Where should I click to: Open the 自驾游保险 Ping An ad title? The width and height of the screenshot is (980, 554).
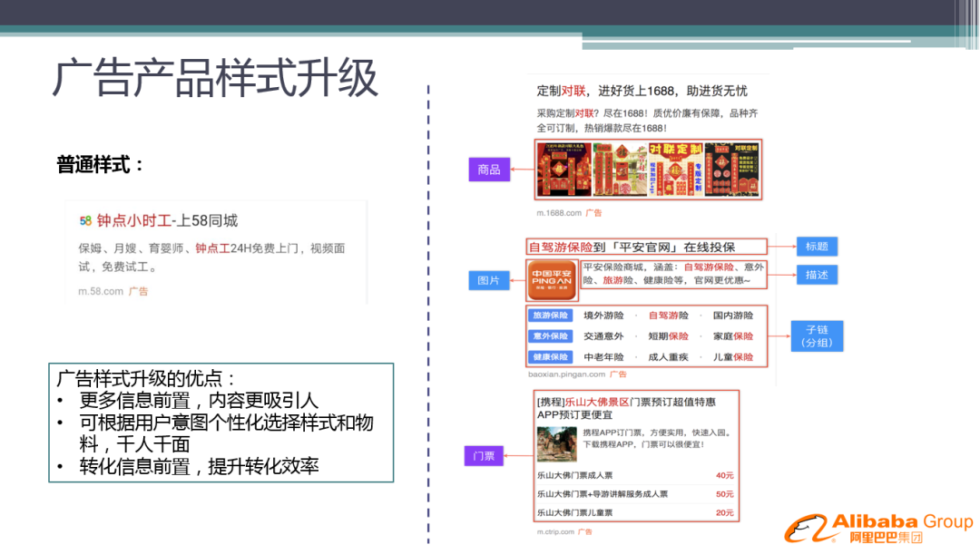pyautogui.click(x=632, y=247)
